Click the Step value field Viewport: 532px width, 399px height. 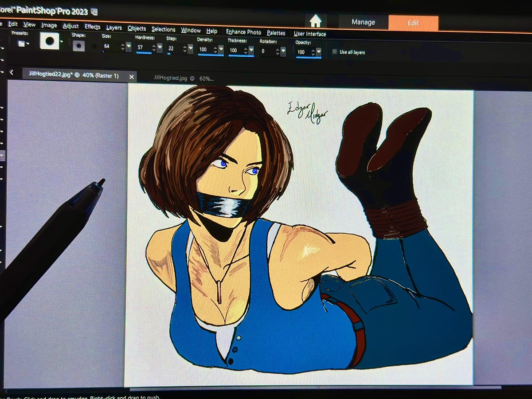coord(175,48)
